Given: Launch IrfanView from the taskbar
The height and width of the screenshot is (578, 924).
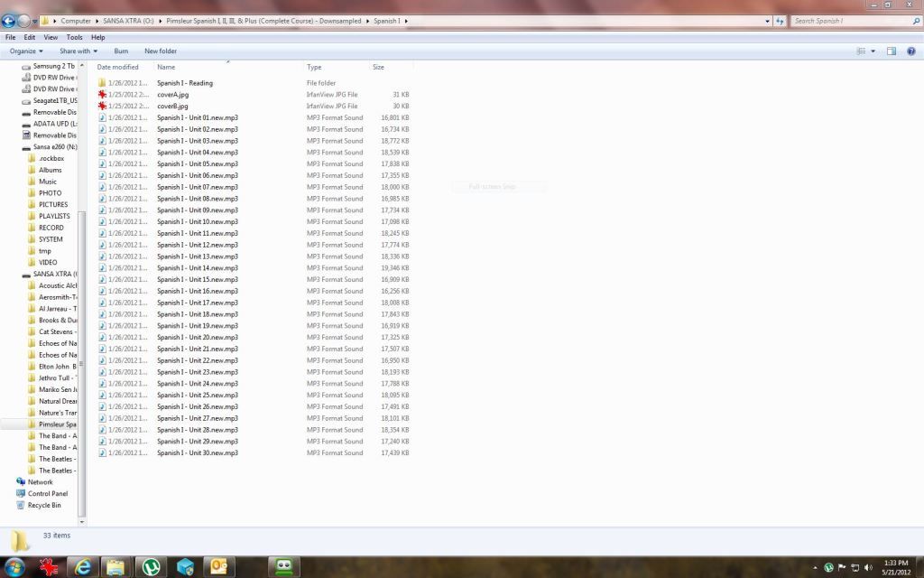Looking at the screenshot, I should pyautogui.click(x=49, y=567).
